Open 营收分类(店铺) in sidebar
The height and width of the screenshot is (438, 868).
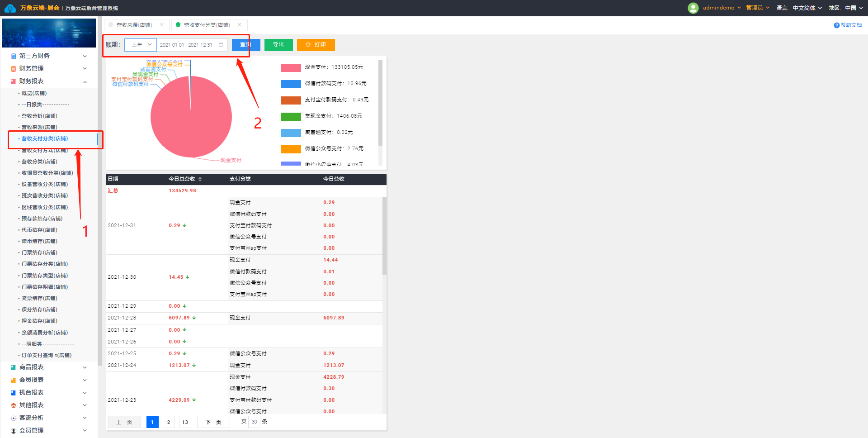39,162
